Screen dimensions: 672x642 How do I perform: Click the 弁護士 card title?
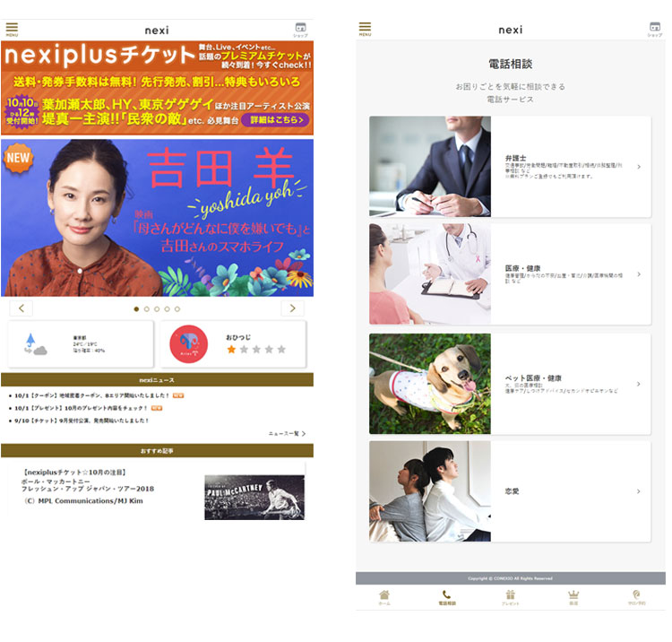(515, 158)
